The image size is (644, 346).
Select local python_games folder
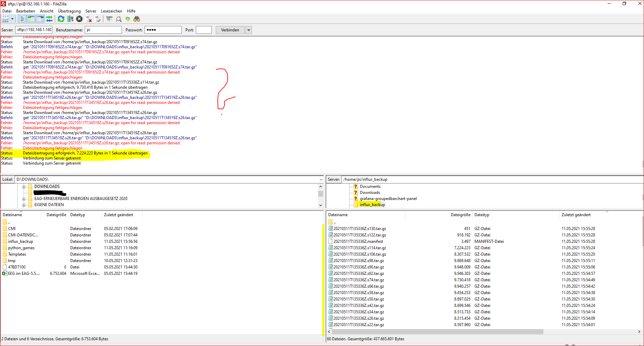tap(21, 248)
